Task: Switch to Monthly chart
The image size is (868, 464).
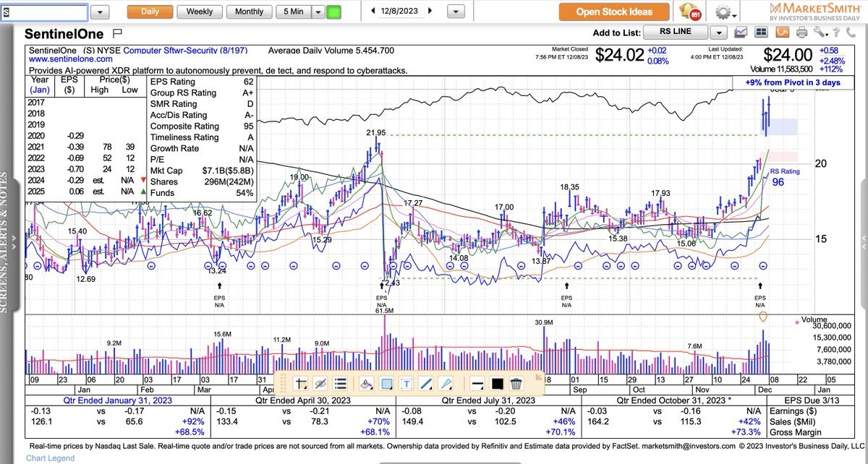Action: coord(249,12)
